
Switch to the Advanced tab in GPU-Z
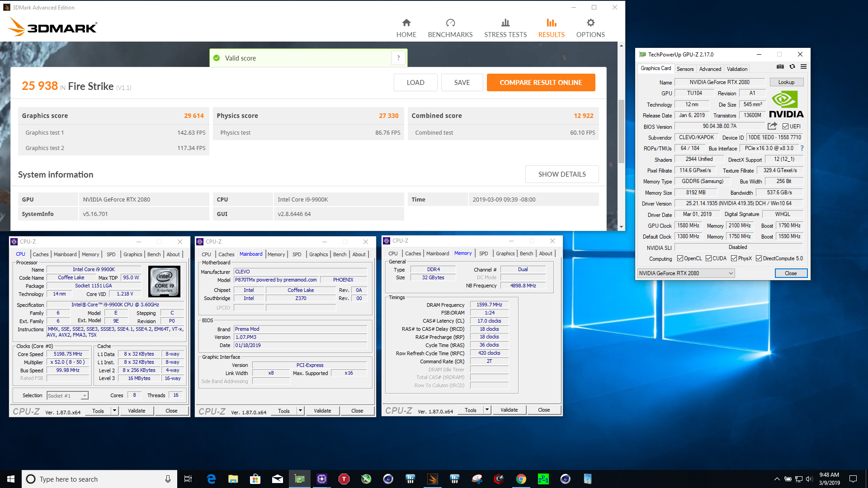click(x=710, y=69)
